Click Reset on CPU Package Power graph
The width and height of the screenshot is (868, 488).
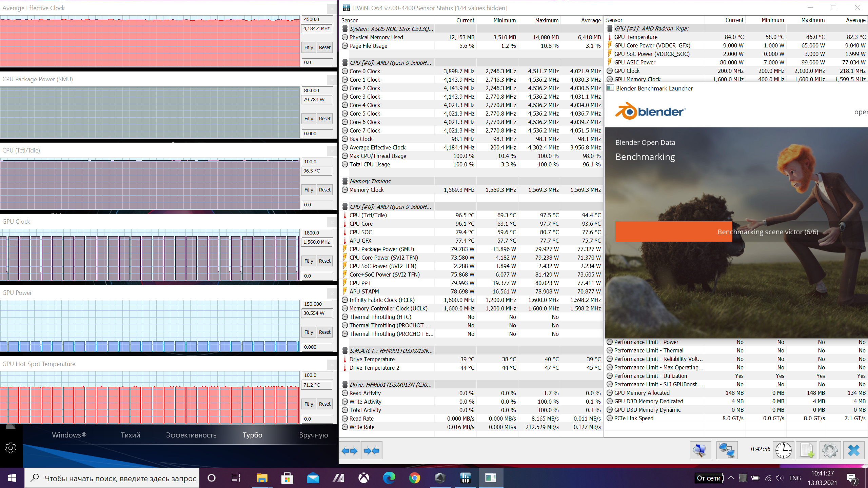coord(324,119)
